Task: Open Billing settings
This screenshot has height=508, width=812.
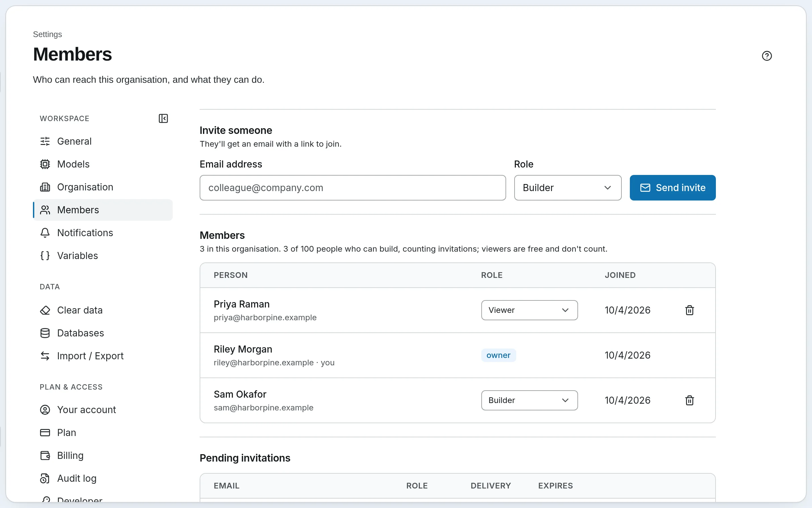Action: pos(103,456)
